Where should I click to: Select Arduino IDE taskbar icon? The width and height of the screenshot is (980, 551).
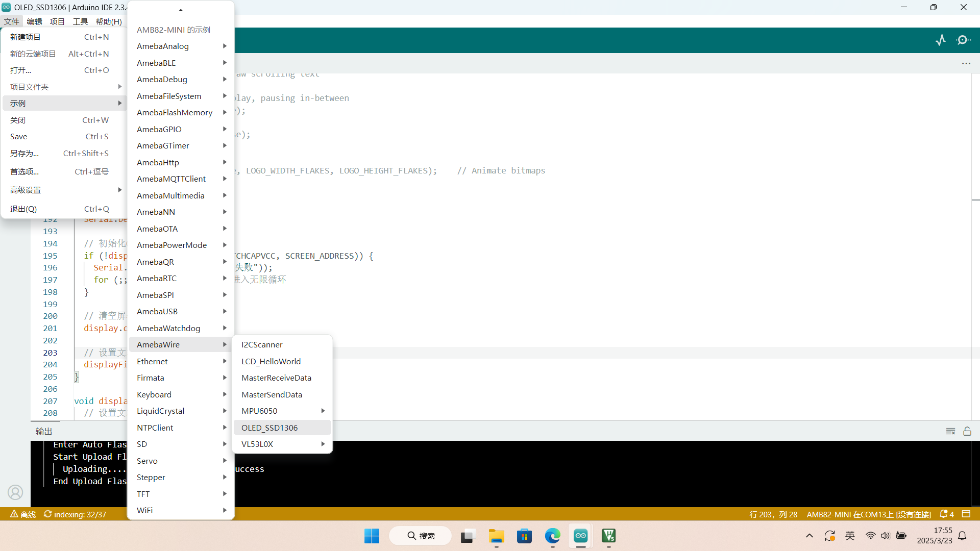click(x=580, y=536)
